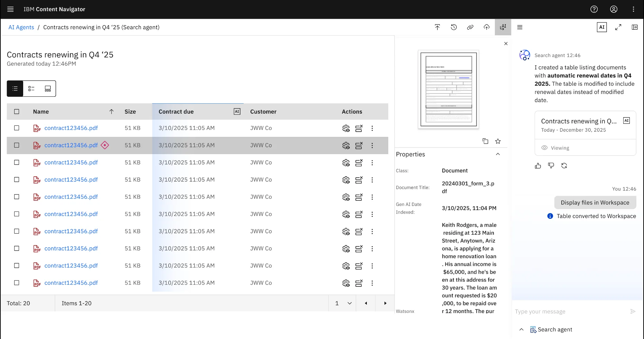Screen dimensions: 644x339
Task: Check the first row contract123456.pdf checkbox
Action: [17, 128]
